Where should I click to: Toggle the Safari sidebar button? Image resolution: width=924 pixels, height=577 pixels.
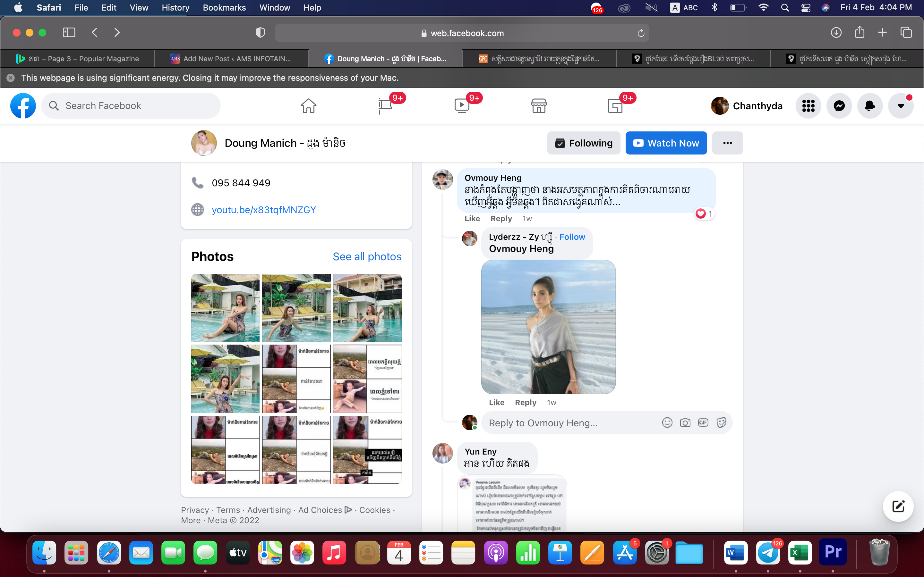69,32
